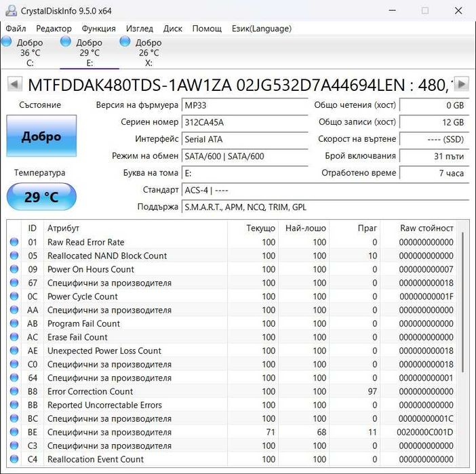476x474 pixels.
Task: Select the E: drive tab at 29 °C
Action: point(90,52)
